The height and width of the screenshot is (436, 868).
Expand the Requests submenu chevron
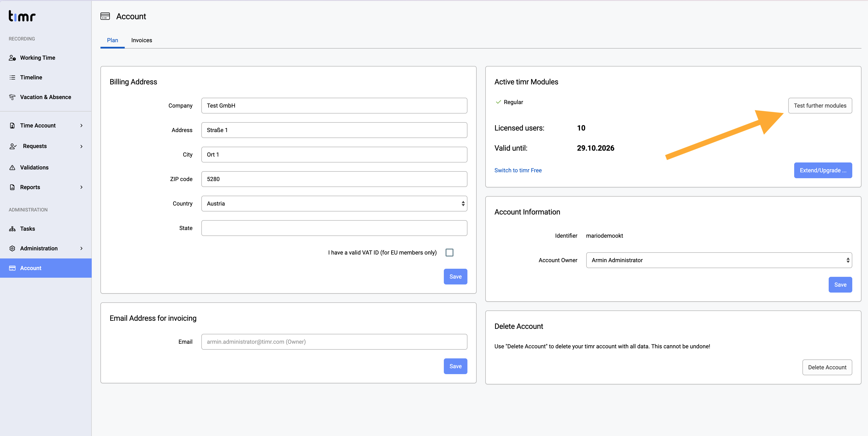pyautogui.click(x=81, y=146)
